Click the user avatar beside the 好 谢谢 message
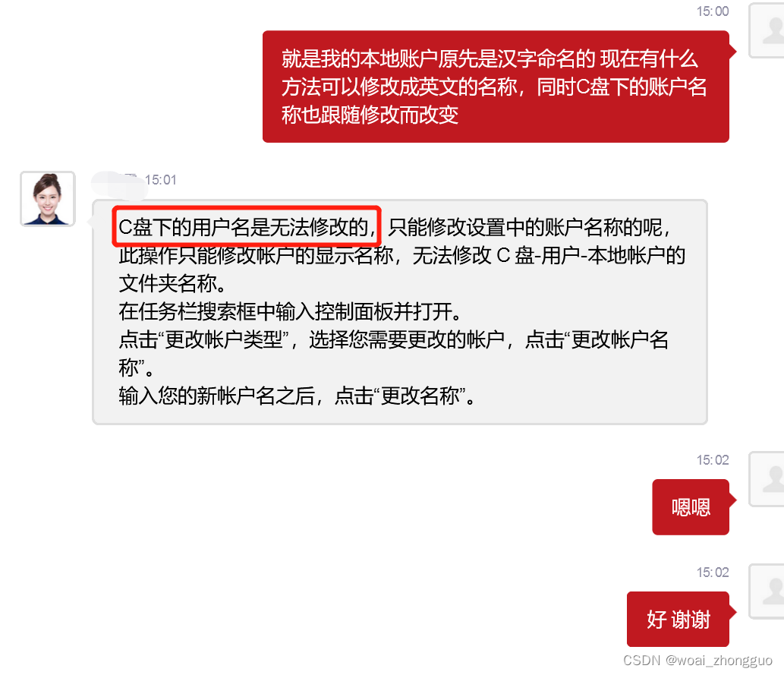 (766, 591)
